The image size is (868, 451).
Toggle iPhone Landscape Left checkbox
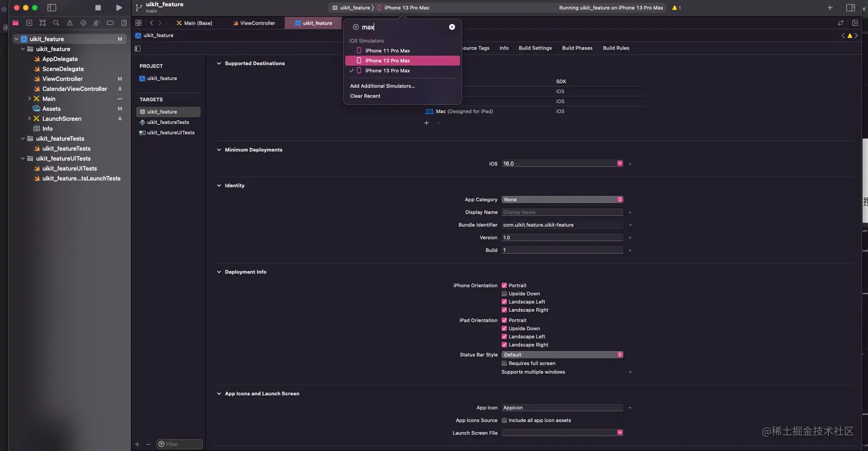pyautogui.click(x=504, y=302)
